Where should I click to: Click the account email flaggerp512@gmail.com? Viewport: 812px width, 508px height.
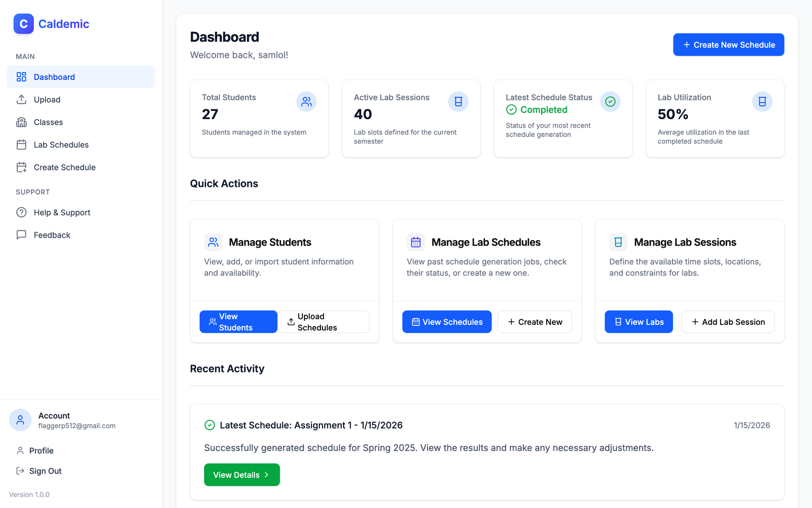pos(77,425)
